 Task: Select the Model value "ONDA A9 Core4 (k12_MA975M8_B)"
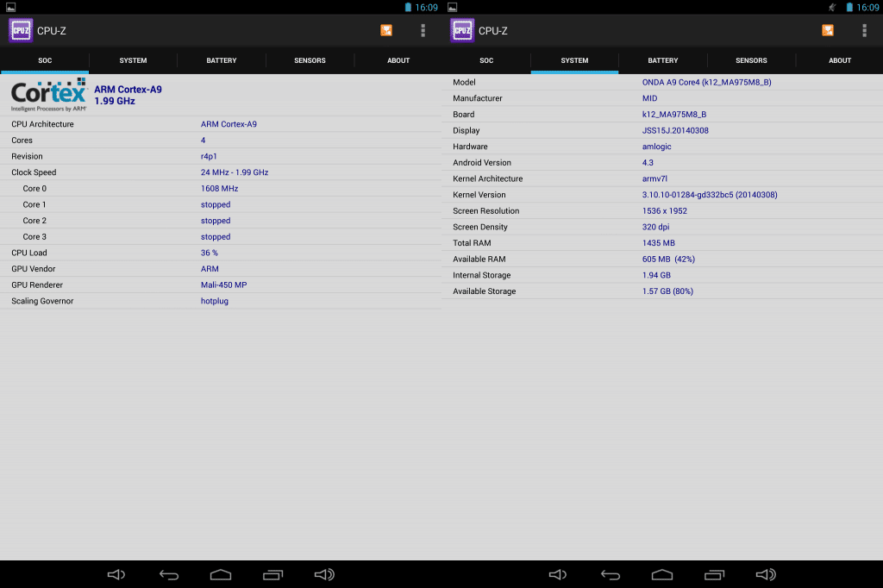[707, 82]
